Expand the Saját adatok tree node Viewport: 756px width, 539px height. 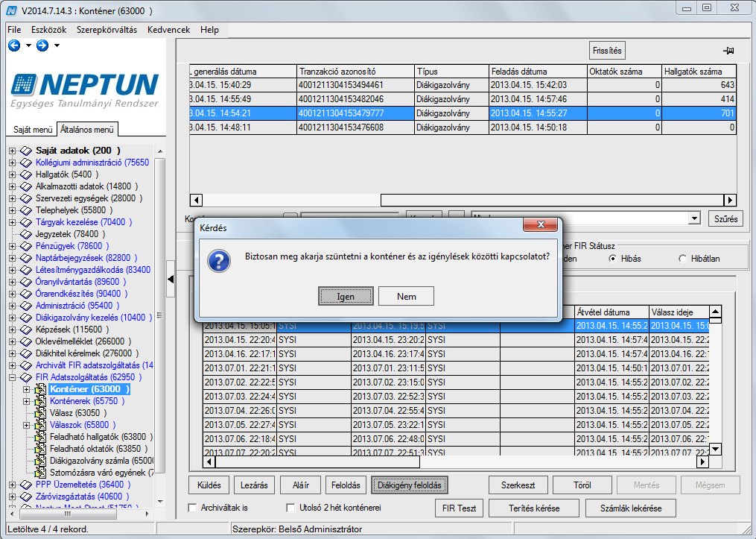pos(12,151)
